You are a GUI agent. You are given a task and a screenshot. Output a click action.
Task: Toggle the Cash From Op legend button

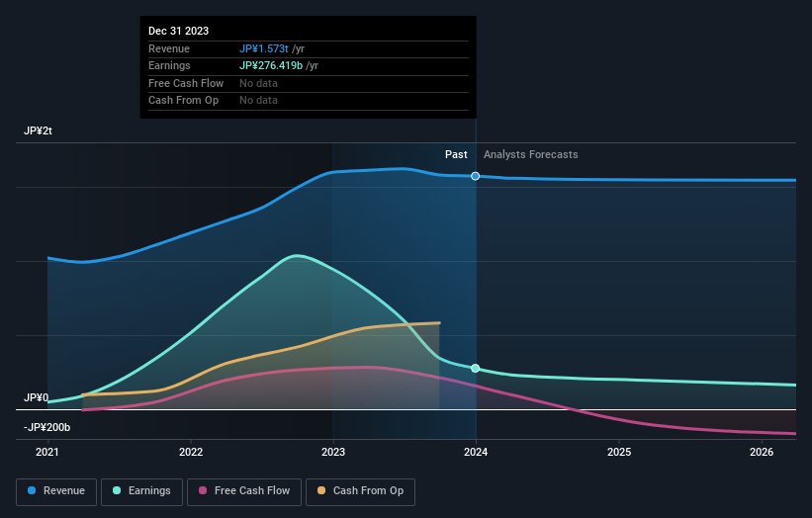pyautogui.click(x=360, y=491)
